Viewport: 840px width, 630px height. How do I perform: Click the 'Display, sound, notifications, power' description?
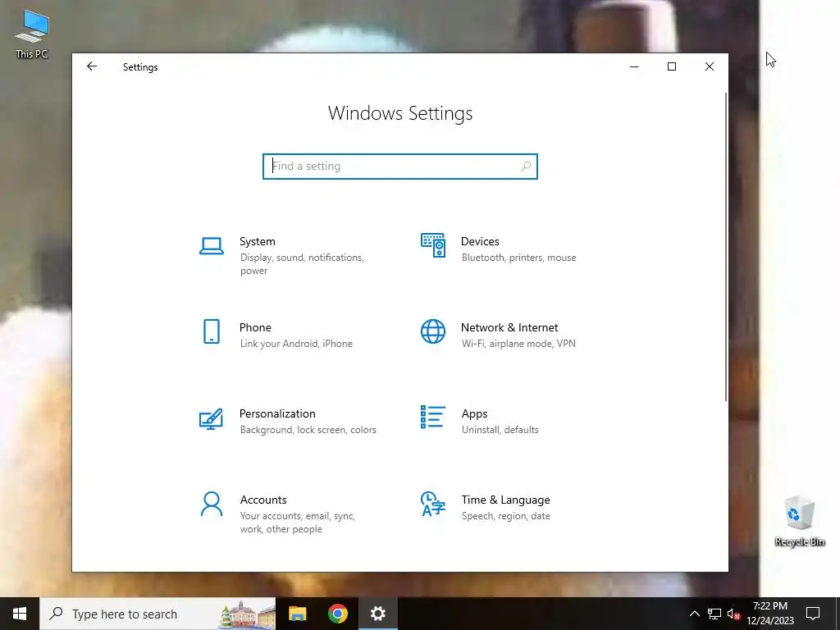click(x=302, y=264)
